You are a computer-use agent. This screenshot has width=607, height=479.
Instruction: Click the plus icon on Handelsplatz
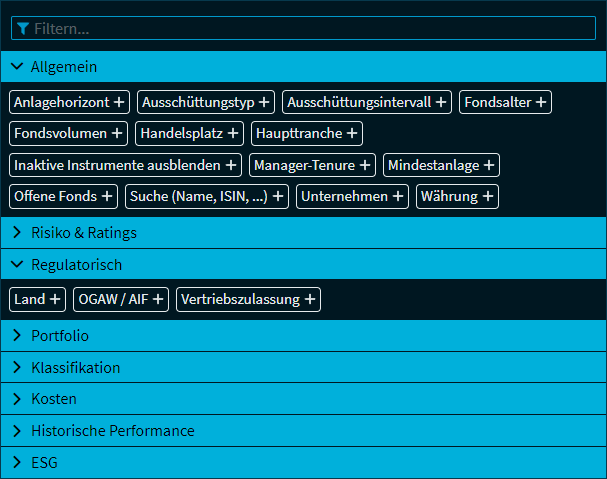coord(234,133)
